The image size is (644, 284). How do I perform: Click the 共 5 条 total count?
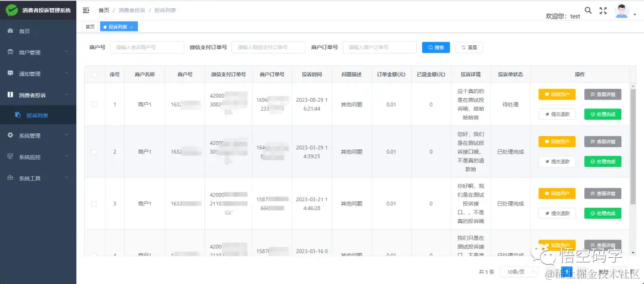click(487, 271)
